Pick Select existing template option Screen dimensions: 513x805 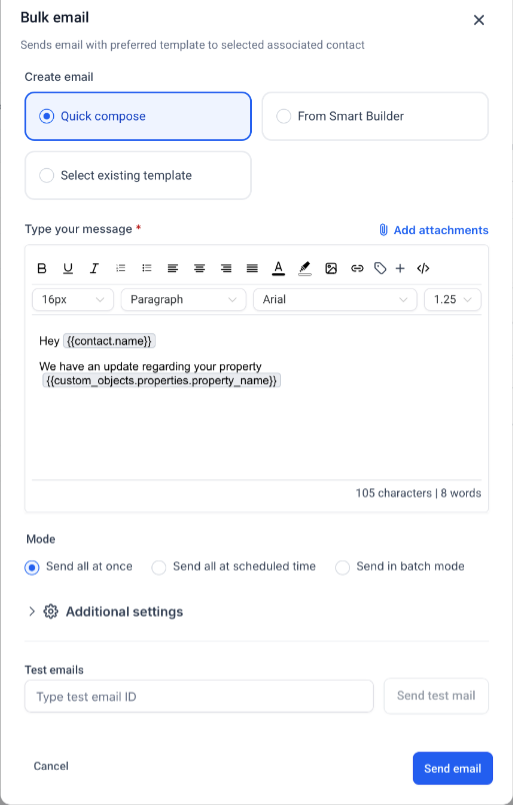pos(138,175)
